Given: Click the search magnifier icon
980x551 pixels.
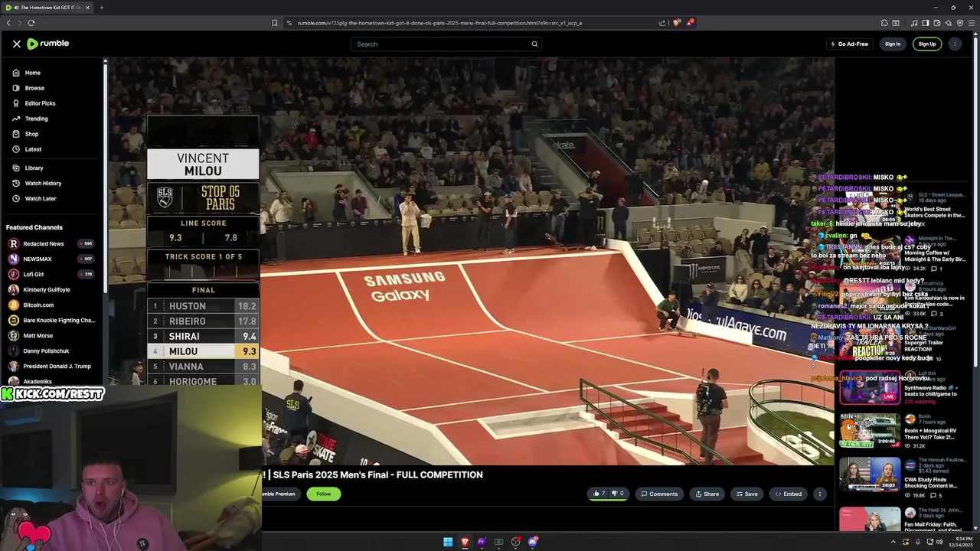Looking at the screenshot, I should pyautogui.click(x=534, y=44).
